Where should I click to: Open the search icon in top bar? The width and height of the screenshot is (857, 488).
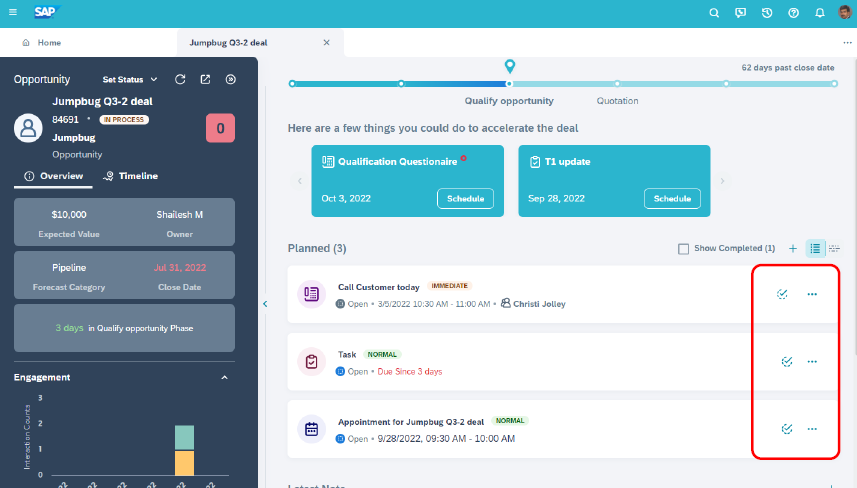tap(714, 13)
